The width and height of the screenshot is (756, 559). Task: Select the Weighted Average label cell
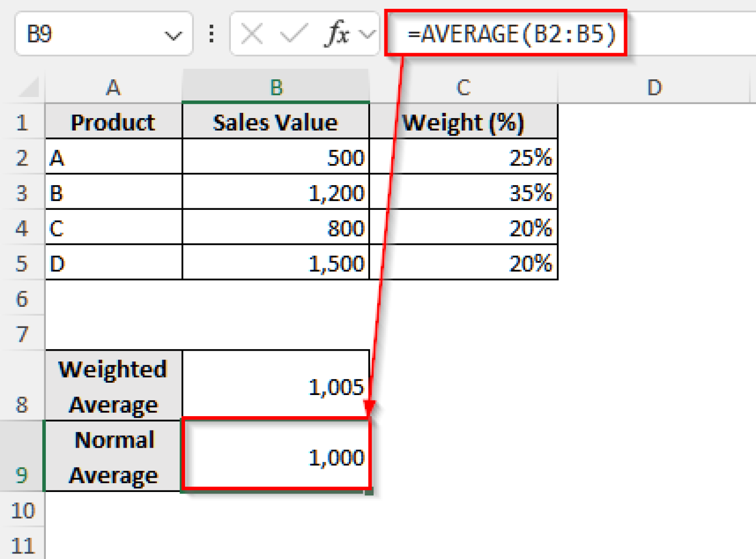click(x=112, y=387)
